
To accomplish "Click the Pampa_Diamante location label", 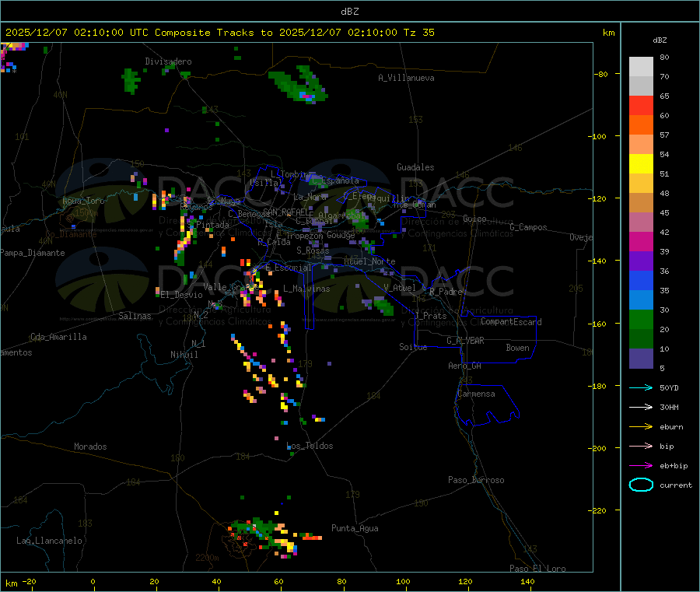I will 33,253.
